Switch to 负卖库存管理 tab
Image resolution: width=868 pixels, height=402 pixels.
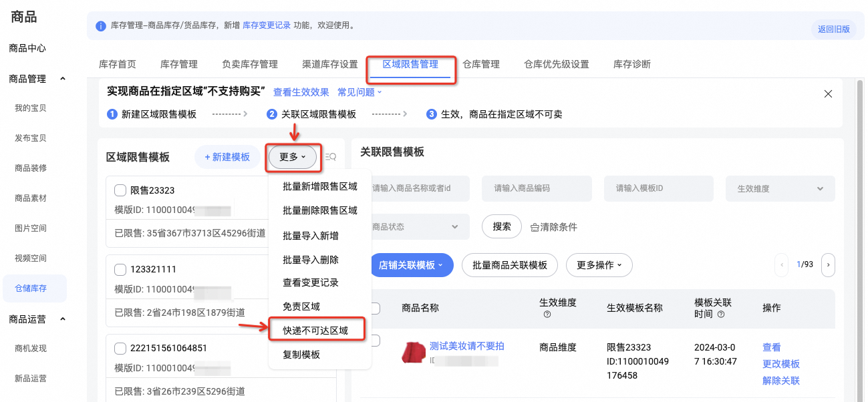click(x=250, y=65)
